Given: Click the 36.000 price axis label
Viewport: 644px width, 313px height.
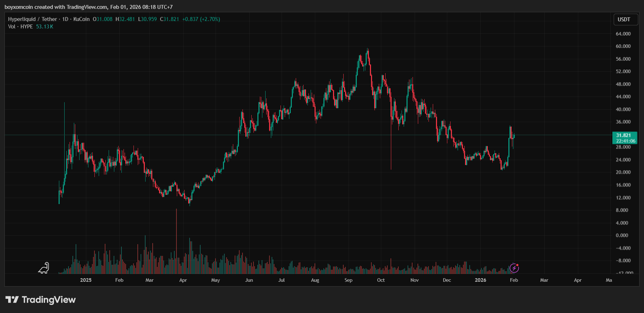Looking at the screenshot, I should coord(623,122).
